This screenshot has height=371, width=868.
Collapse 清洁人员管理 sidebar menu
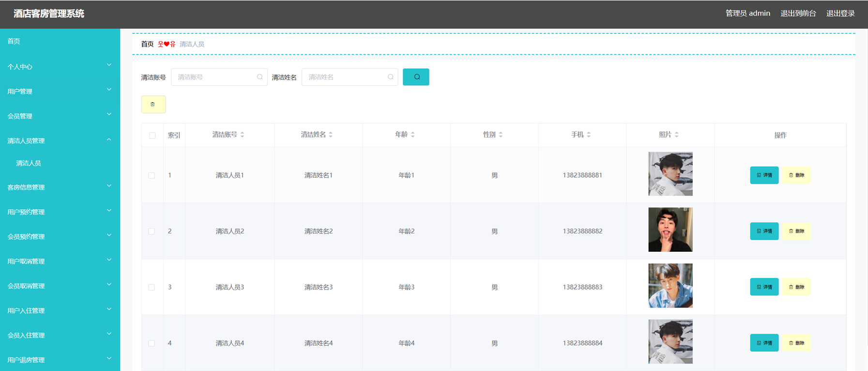tap(60, 141)
